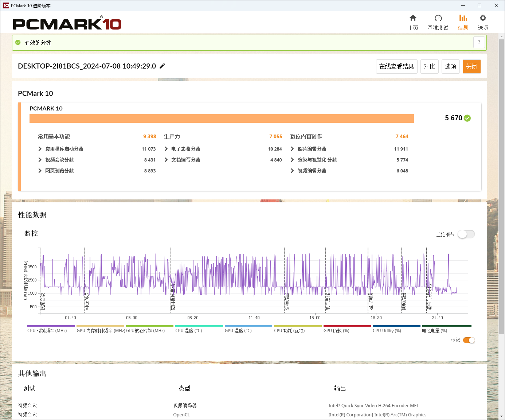The width and height of the screenshot is (505, 420).
Task: Click the 有效的分数 status banner
Action: pos(249,42)
